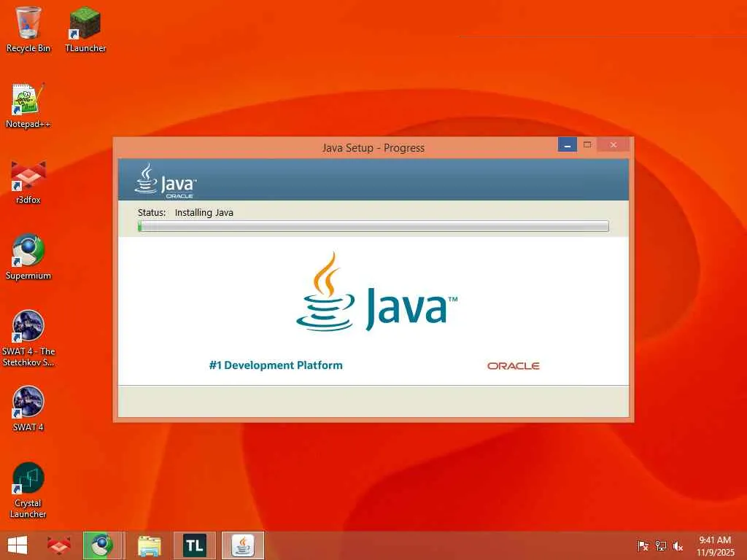Click the Java installer taskbar button
The height and width of the screenshot is (560, 747).
[242, 545]
